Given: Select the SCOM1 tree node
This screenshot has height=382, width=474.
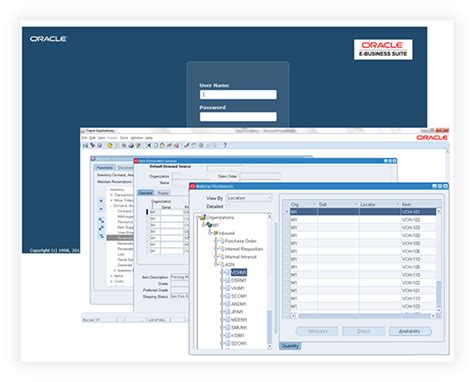Looking at the screenshot, I should click(x=239, y=296).
